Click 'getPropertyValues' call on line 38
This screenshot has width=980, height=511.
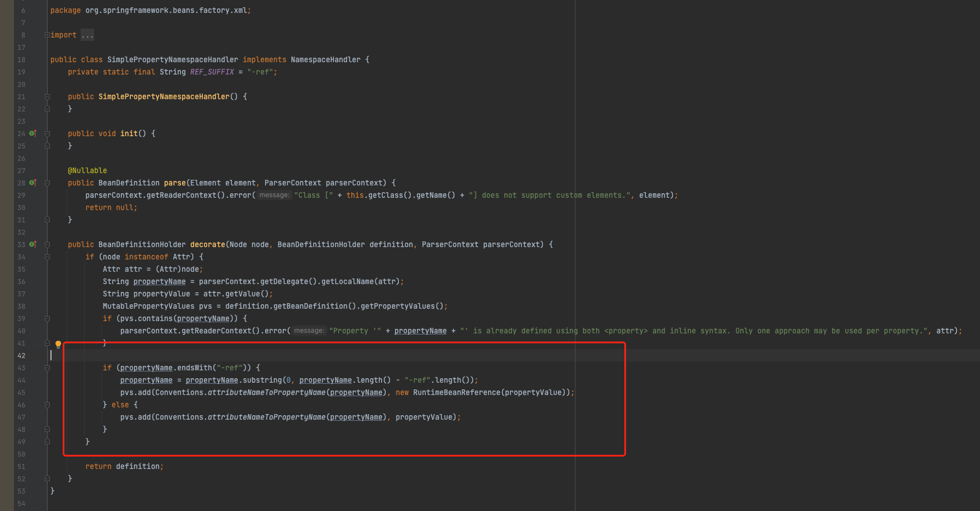[398, 306]
